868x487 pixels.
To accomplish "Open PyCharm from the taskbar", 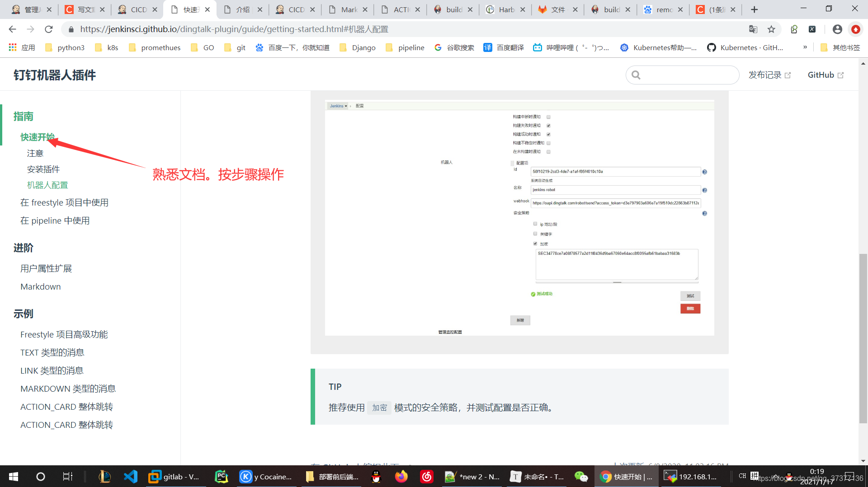I will point(221,477).
